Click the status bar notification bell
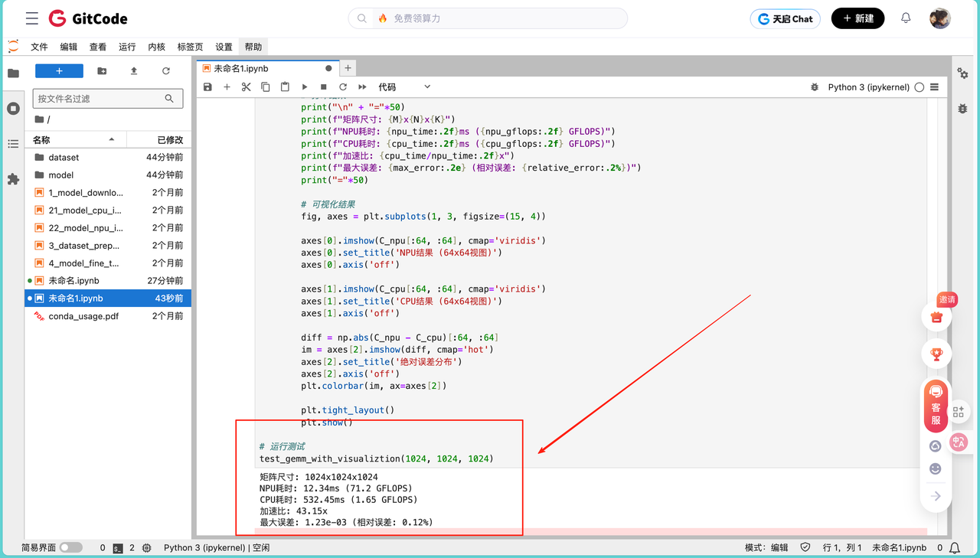This screenshot has height=558, width=980. pyautogui.click(x=955, y=548)
